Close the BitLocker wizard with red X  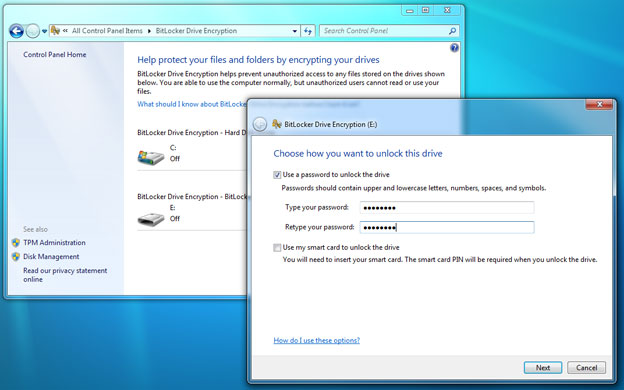[x=599, y=105]
